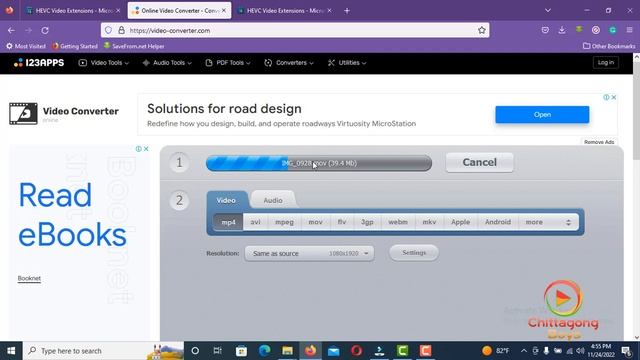Viewport: 640px width, 360px height.
Task: Launch Opera browser from taskbar
Action: tap(356, 351)
